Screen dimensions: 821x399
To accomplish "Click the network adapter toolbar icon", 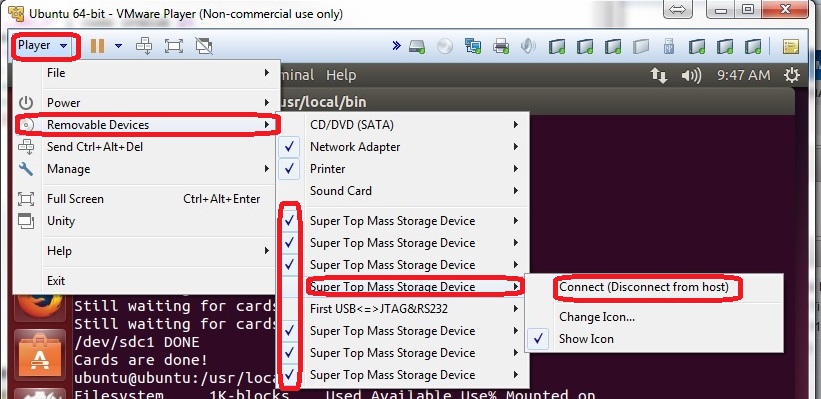I will pyautogui.click(x=473, y=47).
